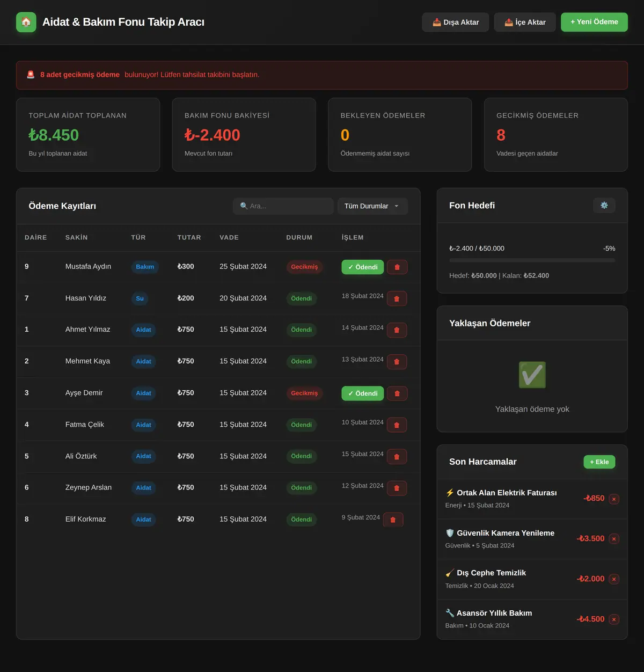
Task: Click the Sakin column header
Action: tap(77, 237)
